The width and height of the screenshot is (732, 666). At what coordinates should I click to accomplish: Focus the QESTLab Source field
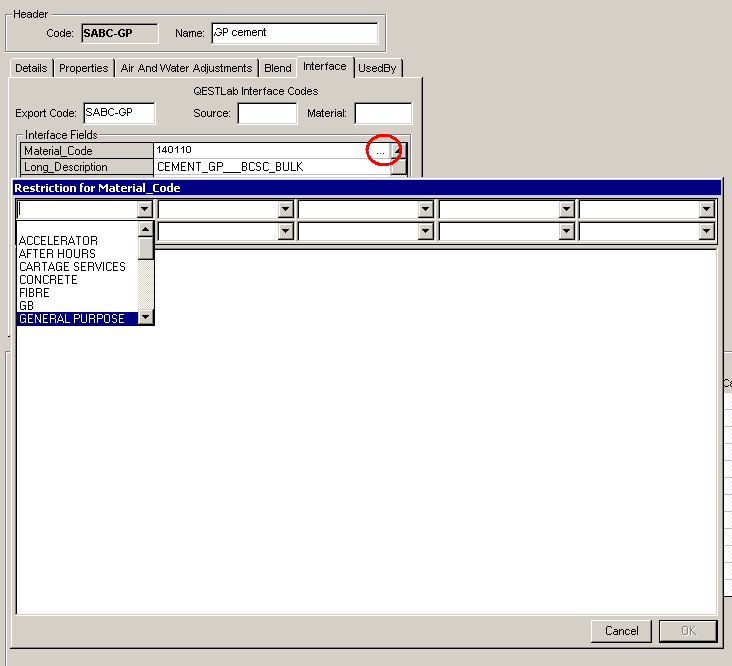[x=266, y=113]
